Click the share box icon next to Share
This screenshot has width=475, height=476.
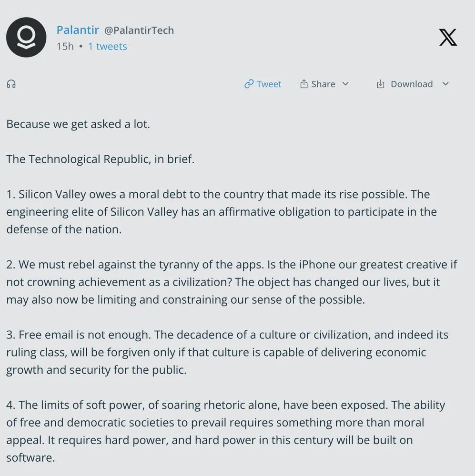tap(303, 83)
